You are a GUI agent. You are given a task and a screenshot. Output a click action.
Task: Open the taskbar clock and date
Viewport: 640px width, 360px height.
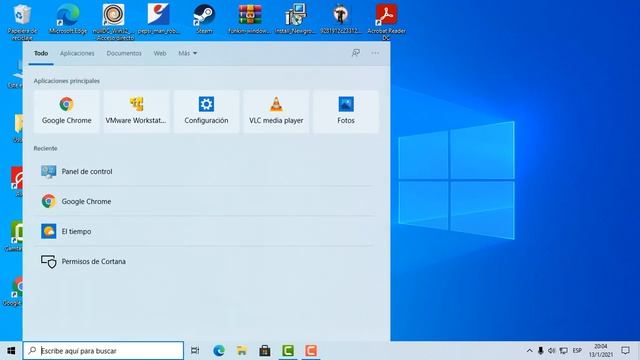point(601,351)
